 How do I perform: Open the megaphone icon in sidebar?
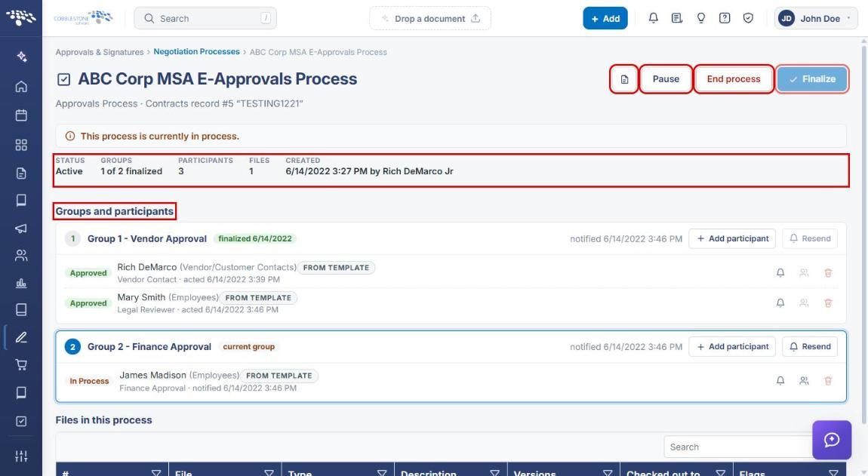pyautogui.click(x=21, y=228)
